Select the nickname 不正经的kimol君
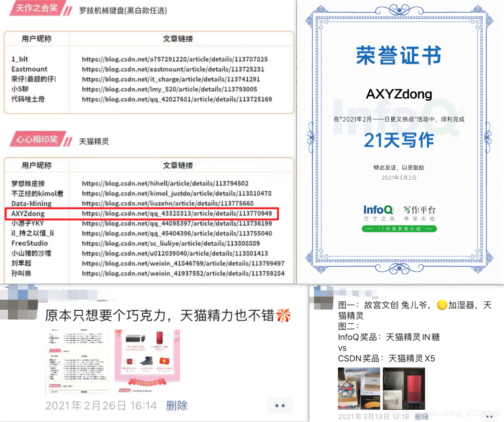The width and height of the screenshot is (504, 422). point(37,193)
